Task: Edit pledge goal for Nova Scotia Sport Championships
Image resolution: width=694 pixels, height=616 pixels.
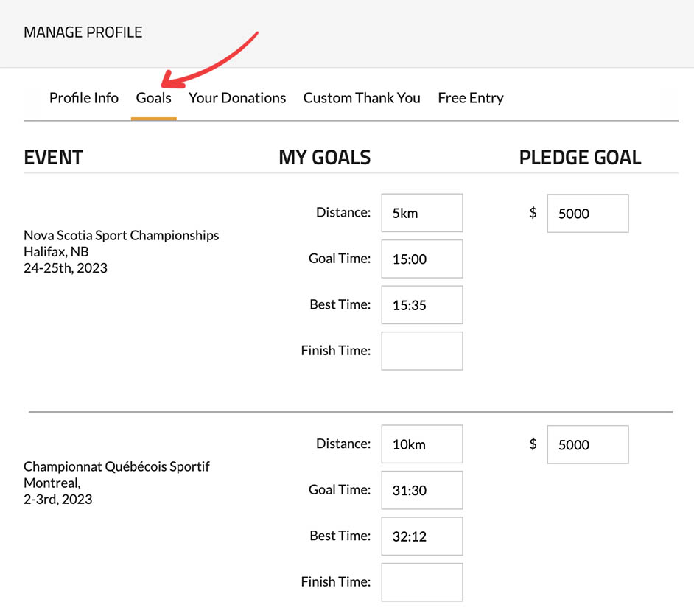Action: pos(587,213)
